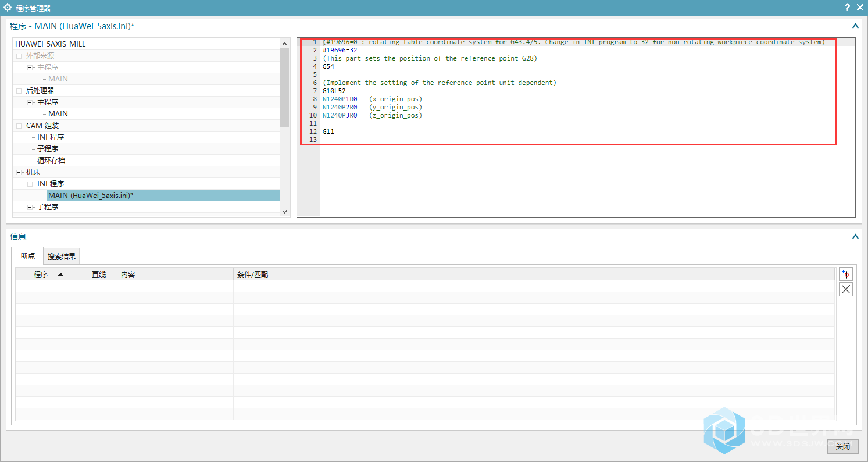Select the 机床 label
868x462 pixels.
click(x=33, y=172)
